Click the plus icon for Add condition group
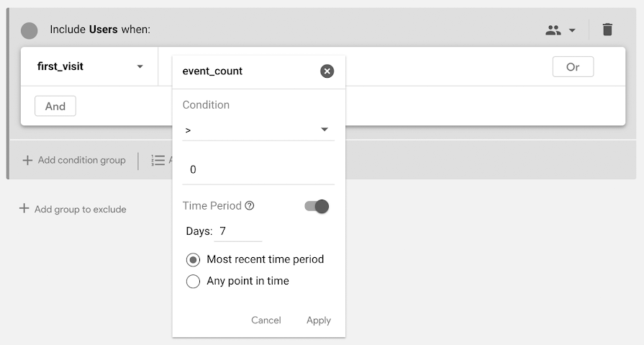 (27, 160)
